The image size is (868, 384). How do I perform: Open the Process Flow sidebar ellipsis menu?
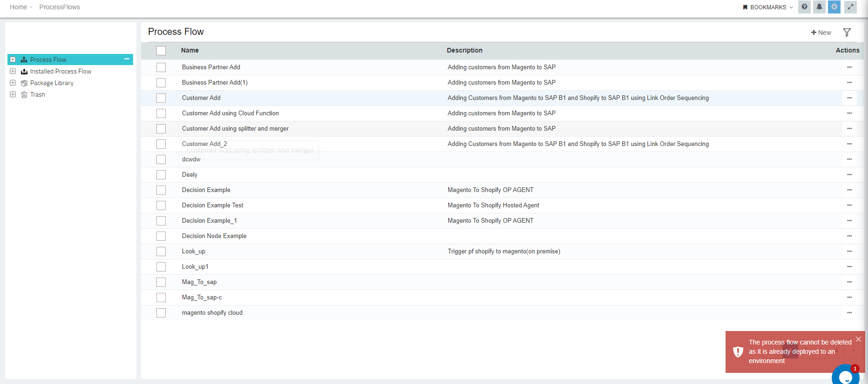click(x=127, y=59)
